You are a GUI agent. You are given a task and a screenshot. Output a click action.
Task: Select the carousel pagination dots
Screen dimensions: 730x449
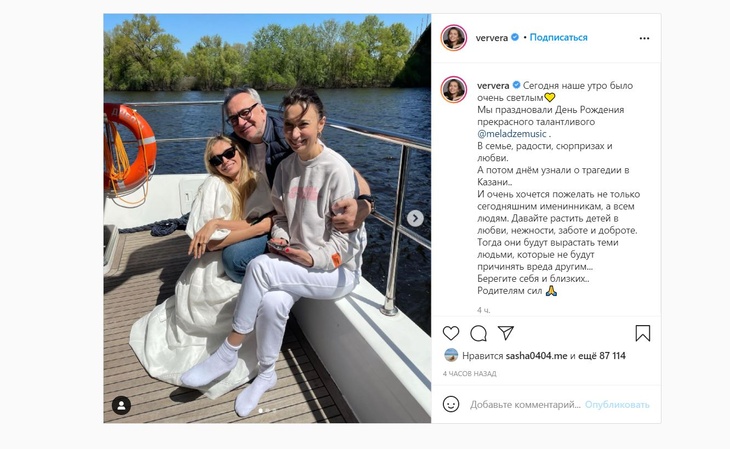267,411
